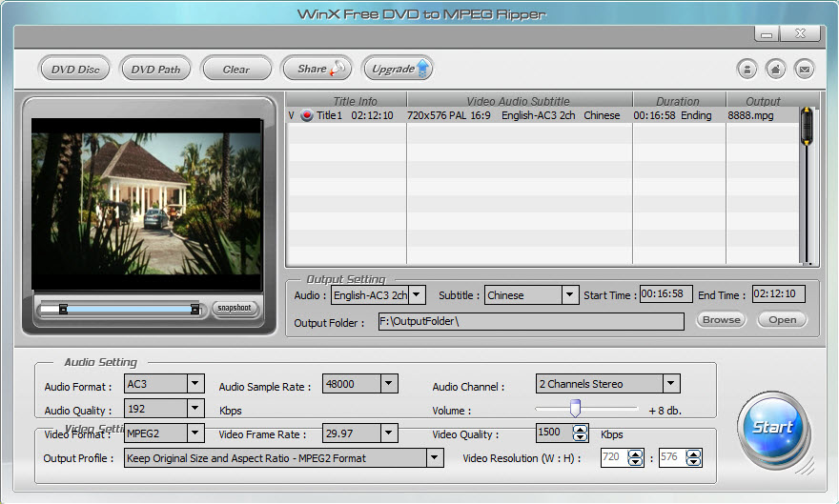
Task: Click the Start Time field
Action: 666,294
